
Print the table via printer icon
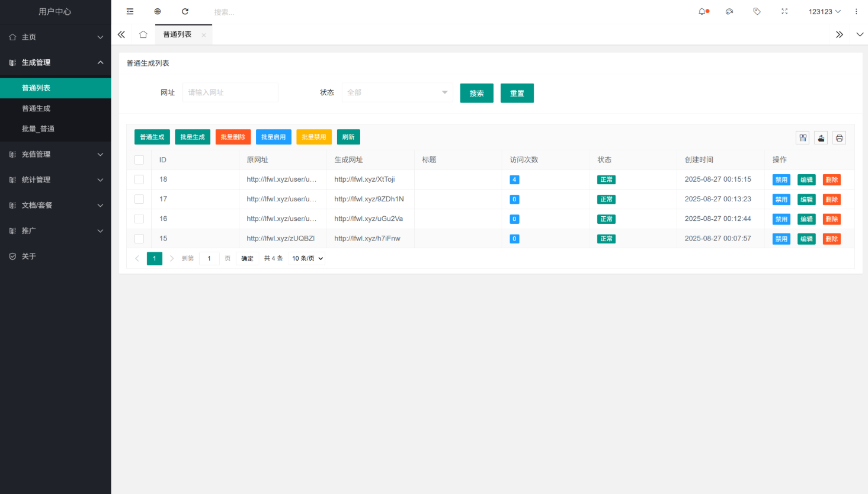click(x=839, y=138)
